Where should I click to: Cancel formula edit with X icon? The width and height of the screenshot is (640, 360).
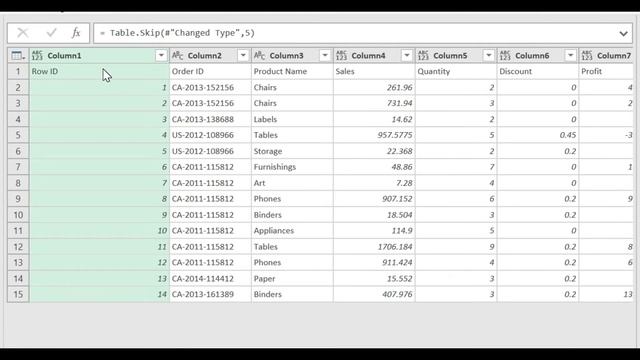click(23, 33)
